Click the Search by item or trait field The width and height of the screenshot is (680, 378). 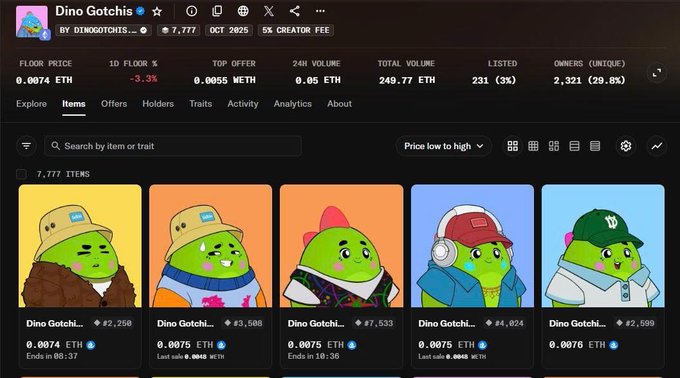pos(173,146)
